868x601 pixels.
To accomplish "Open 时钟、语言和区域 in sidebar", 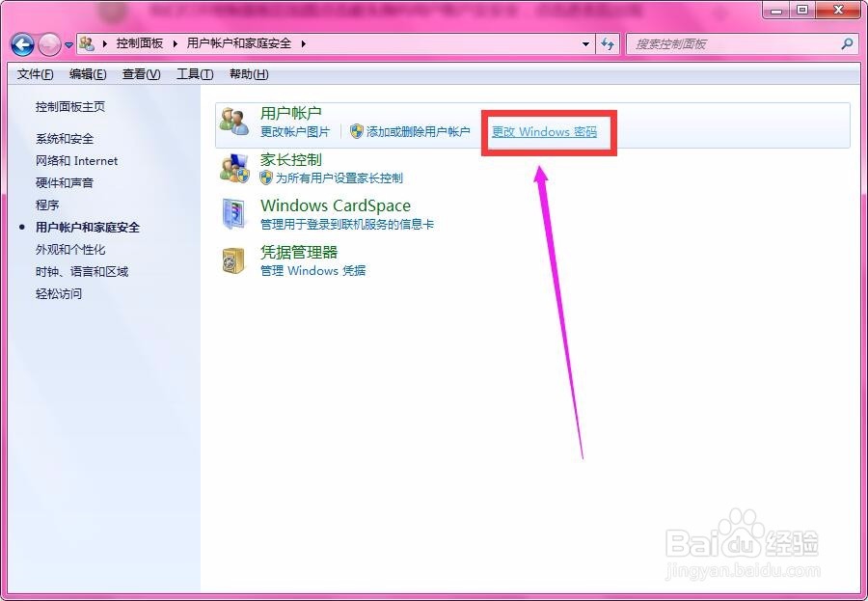I will tap(82, 271).
